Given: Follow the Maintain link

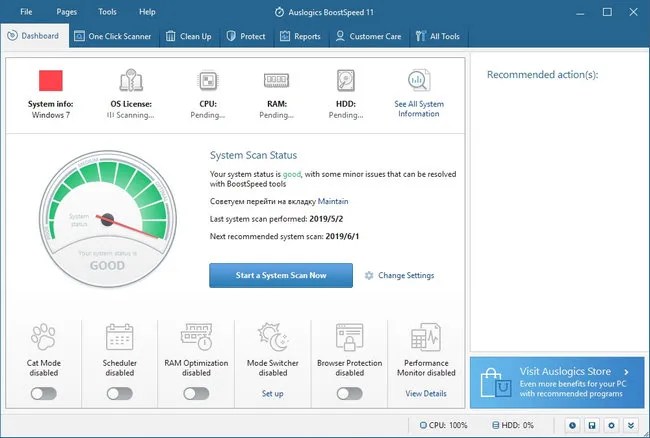Looking at the screenshot, I should (x=333, y=201).
